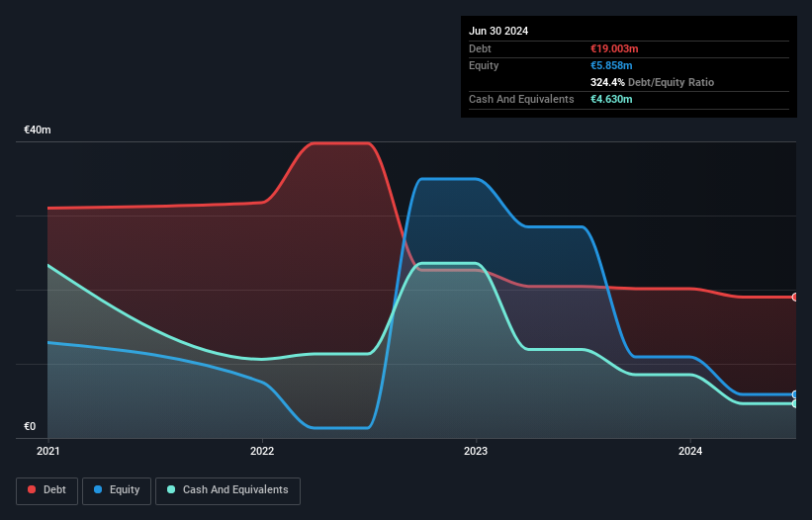
Task: Click the blue Equity endpoint marker
Action: (x=795, y=394)
